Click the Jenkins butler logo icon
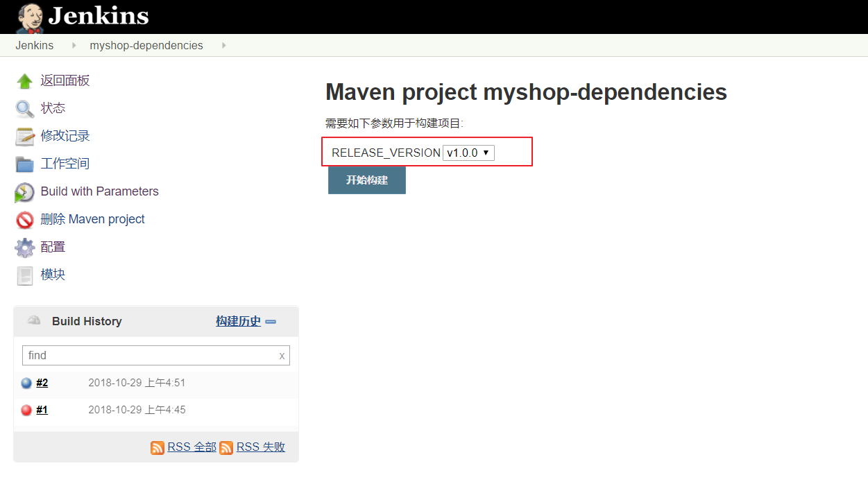 click(x=30, y=17)
